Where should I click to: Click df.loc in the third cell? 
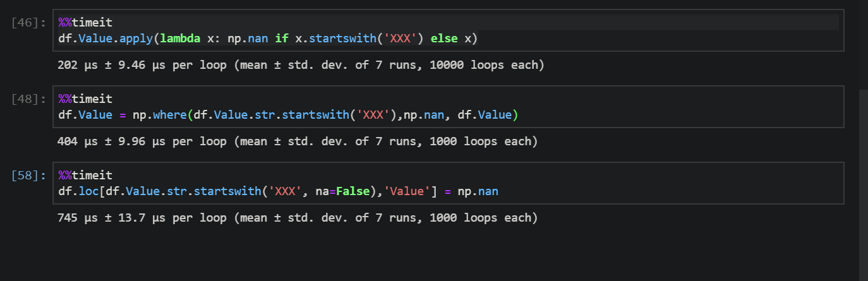coord(78,191)
